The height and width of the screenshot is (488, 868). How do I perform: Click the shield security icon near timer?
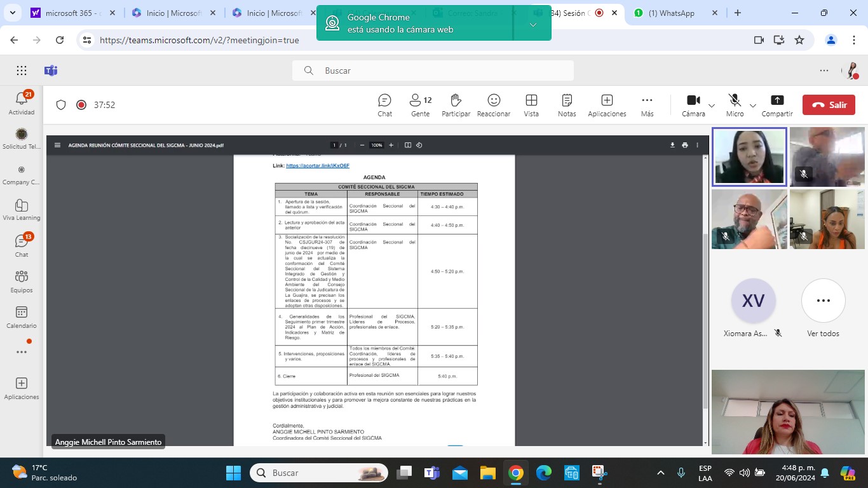tap(61, 105)
